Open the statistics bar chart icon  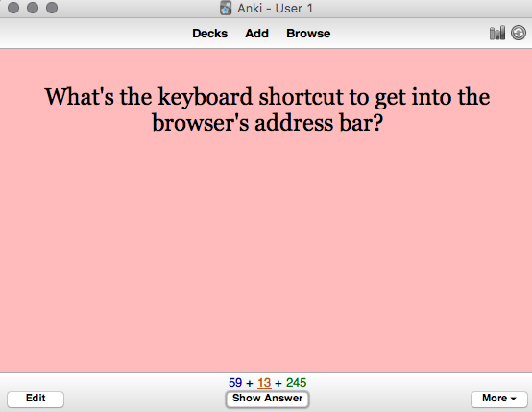pos(497,33)
